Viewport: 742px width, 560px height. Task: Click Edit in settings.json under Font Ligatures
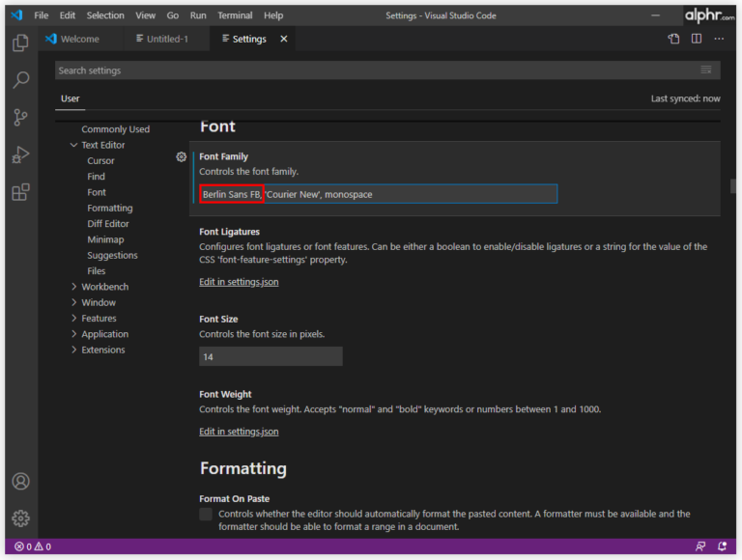point(239,281)
